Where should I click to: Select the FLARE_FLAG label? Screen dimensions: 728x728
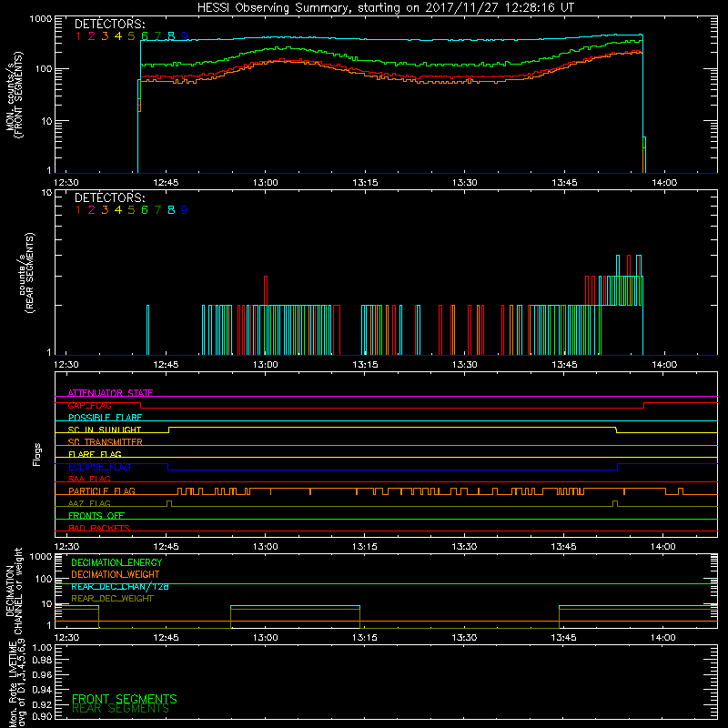pyautogui.click(x=95, y=454)
